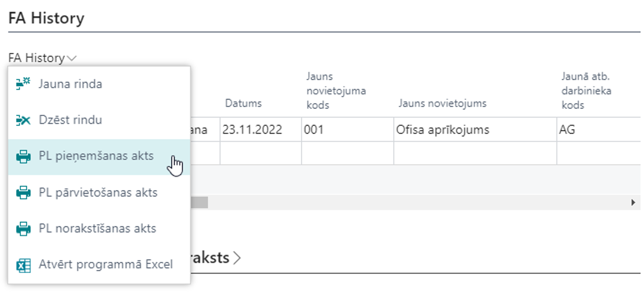Screen dimensions: 644x296
Task: Click the Ofisa aprīkojums cell
Action: (x=442, y=130)
